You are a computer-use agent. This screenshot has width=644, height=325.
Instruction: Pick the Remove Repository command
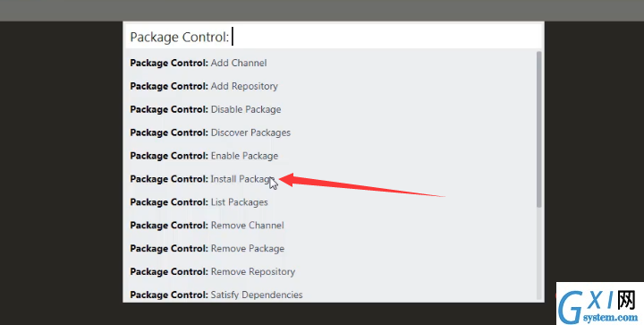331,271
